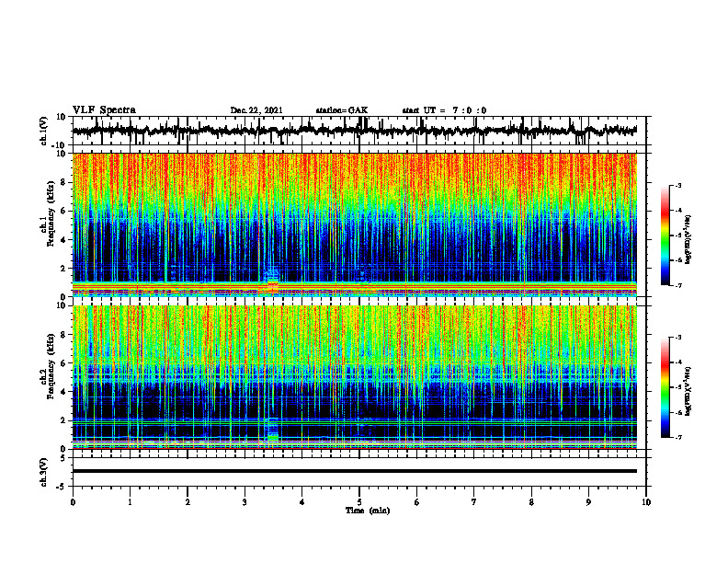Screen dimensions: 728x563
Task: Click the time axis tick label '0'
Action: (x=73, y=502)
